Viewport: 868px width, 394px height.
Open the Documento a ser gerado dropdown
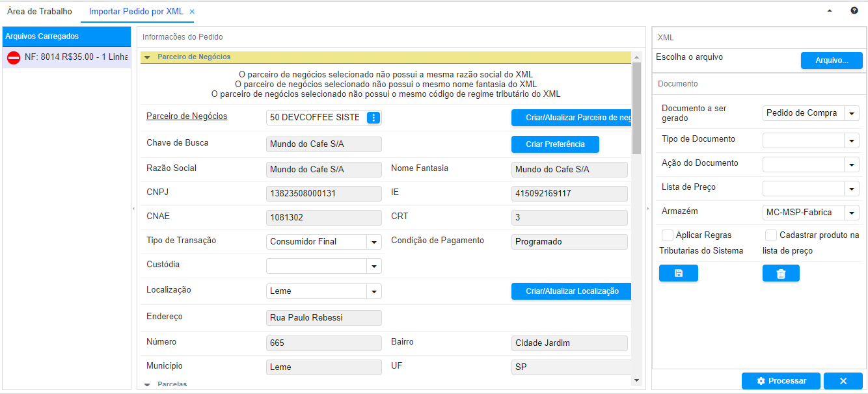click(x=851, y=112)
